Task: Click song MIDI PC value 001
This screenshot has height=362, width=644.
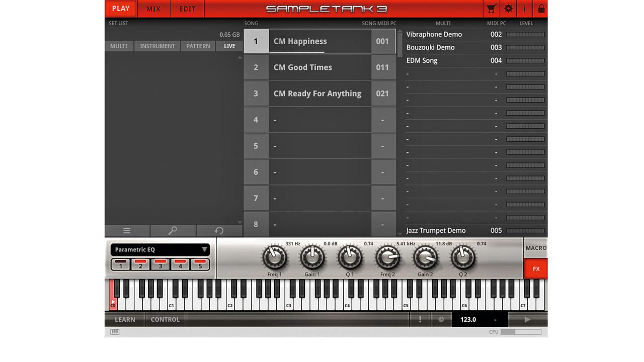Action: pyautogui.click(x=383, y=41)
